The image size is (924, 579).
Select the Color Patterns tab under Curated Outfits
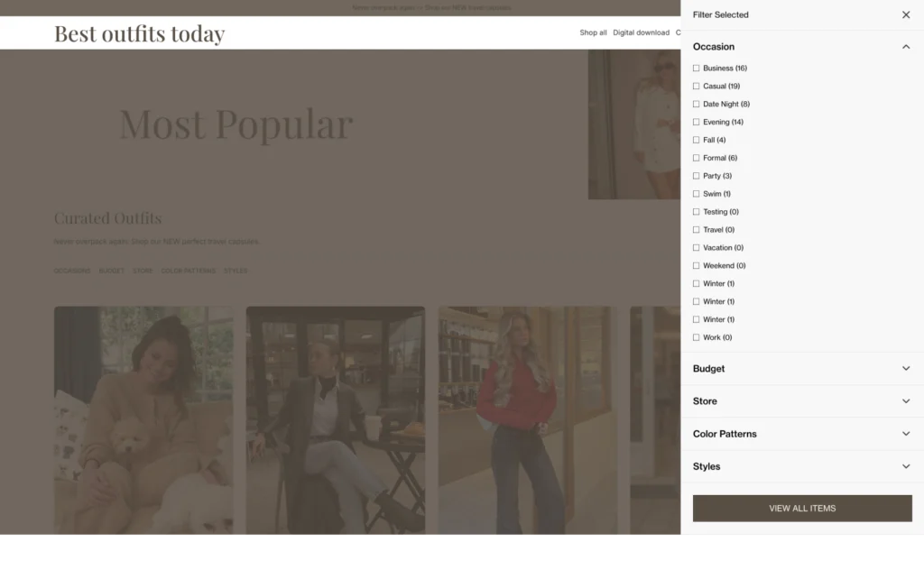tap(188, 271)
